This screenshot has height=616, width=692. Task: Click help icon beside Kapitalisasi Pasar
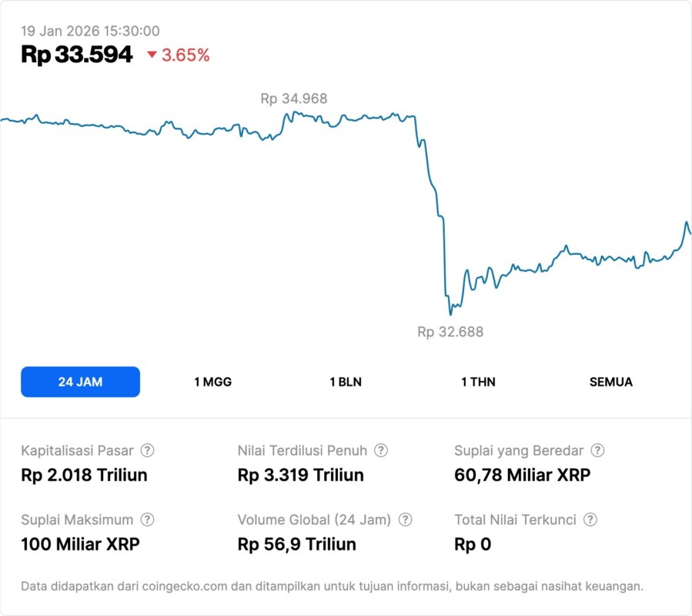pos(147,450)
